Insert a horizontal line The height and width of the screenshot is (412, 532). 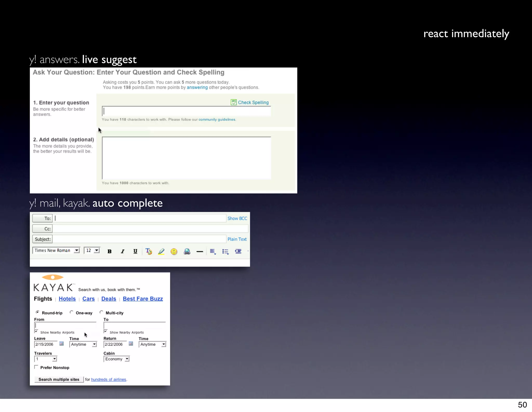point(199,252)
